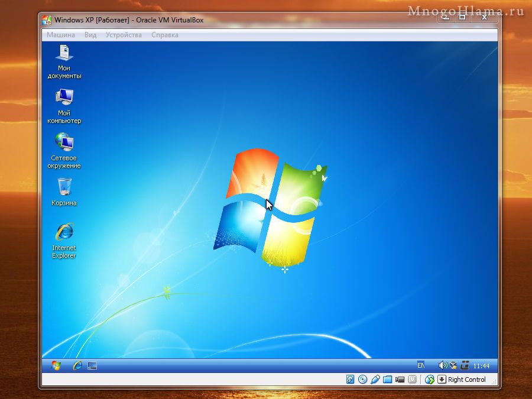Viewport: 532px width, 399px height.
Task: Select the Мой компьютер desktop icon
Action: [x=64, y=106]
